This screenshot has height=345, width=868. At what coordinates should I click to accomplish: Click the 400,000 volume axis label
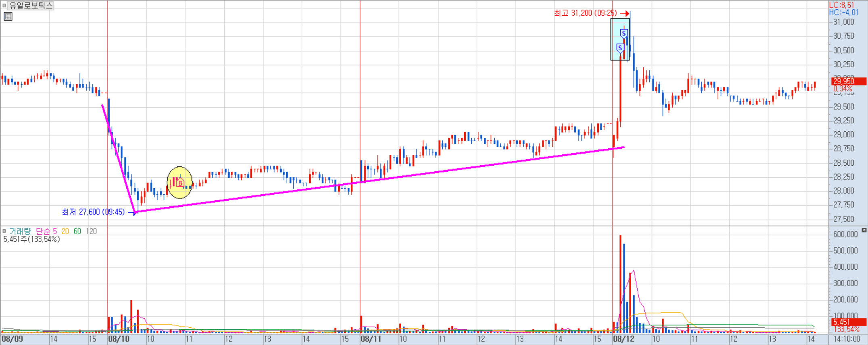click(x=845, y=267)
